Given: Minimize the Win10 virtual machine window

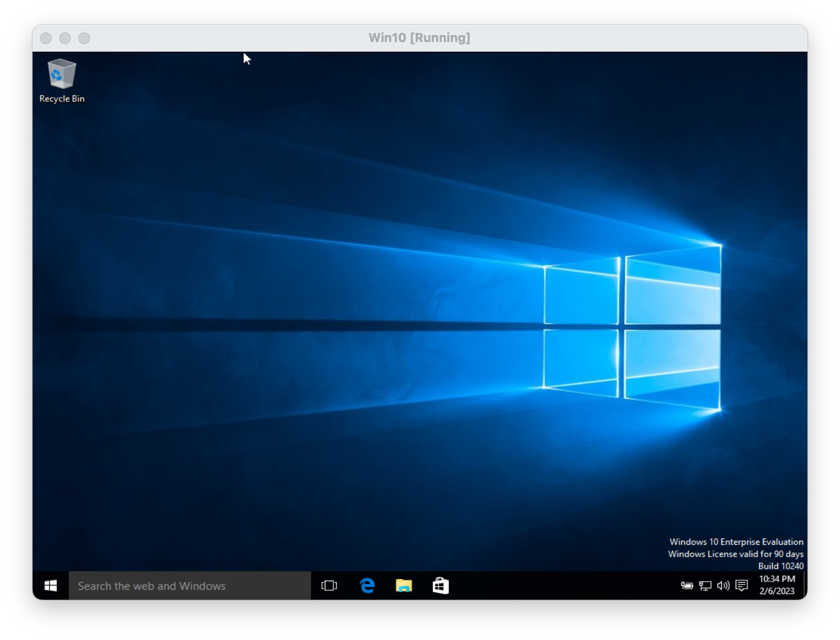Looking at the screenshot, I should click(65, 38).
